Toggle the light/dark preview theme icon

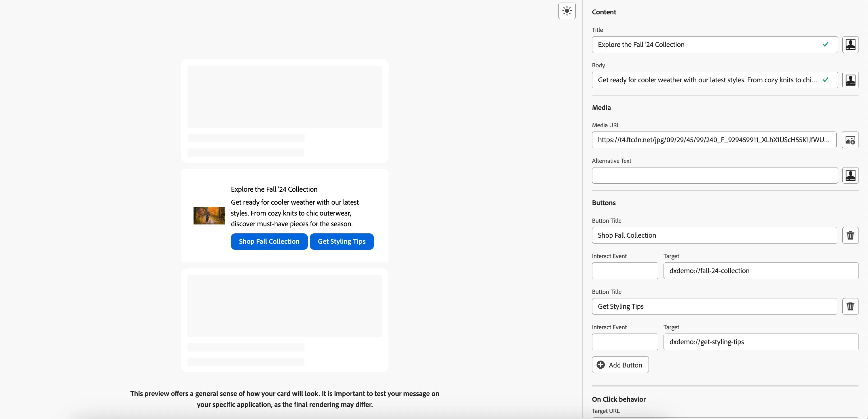[567, 11]
